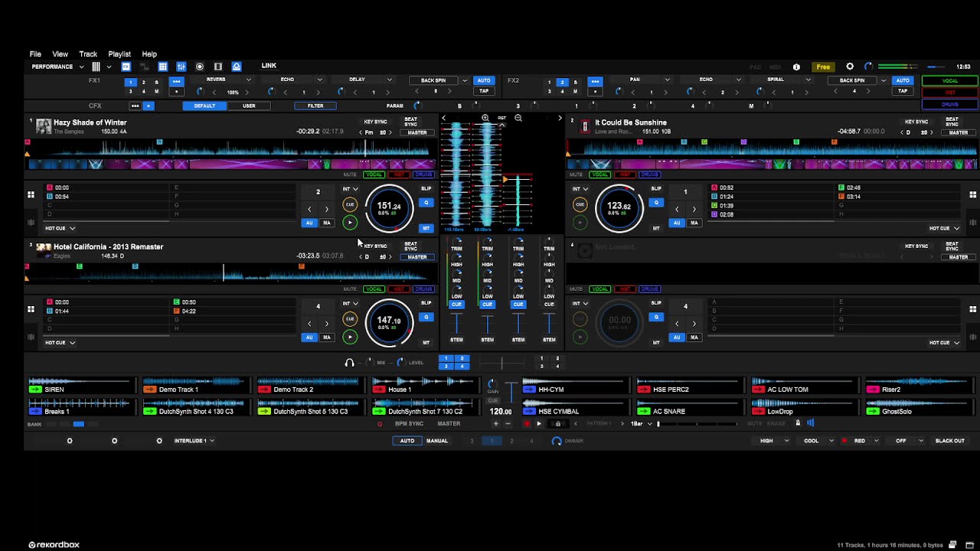Open deck 1 pad grid icon
980x551 pixels.
[x=31, y=194]
